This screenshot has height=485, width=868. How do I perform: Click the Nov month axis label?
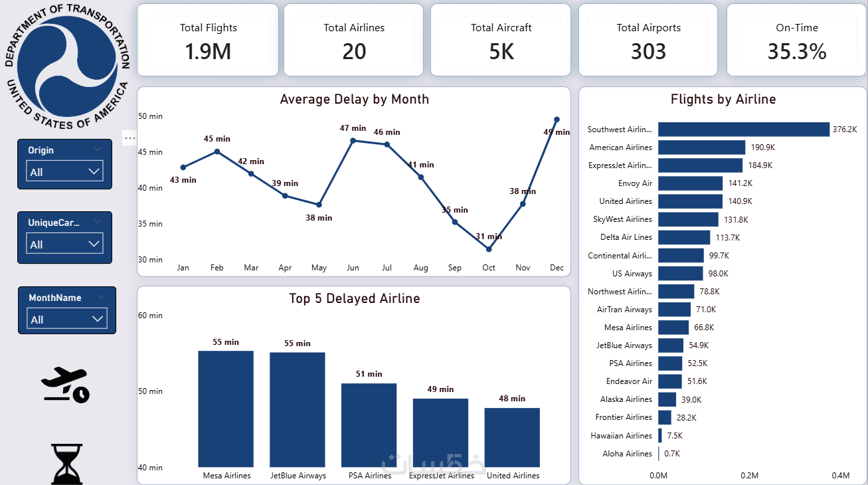[x=523, y=268]
